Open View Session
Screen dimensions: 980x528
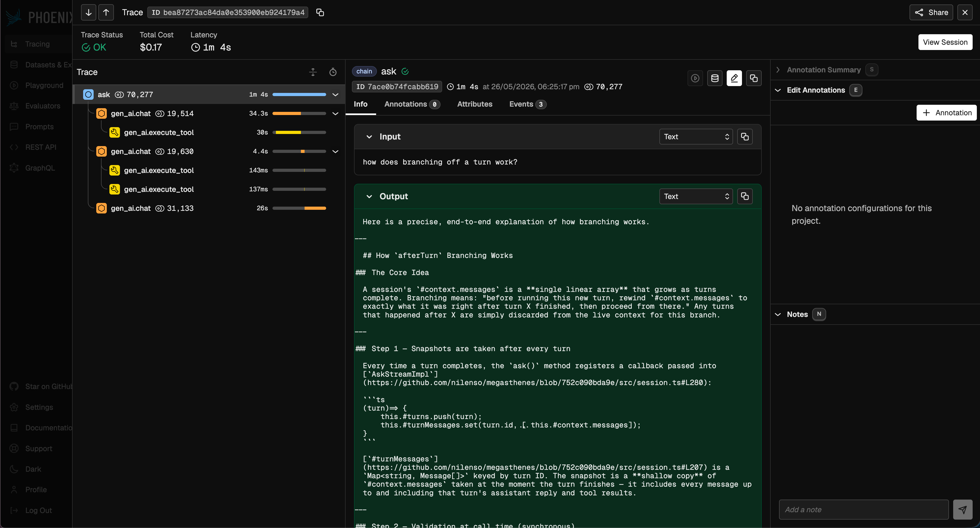pyautogui.click(x=945, y=42)
